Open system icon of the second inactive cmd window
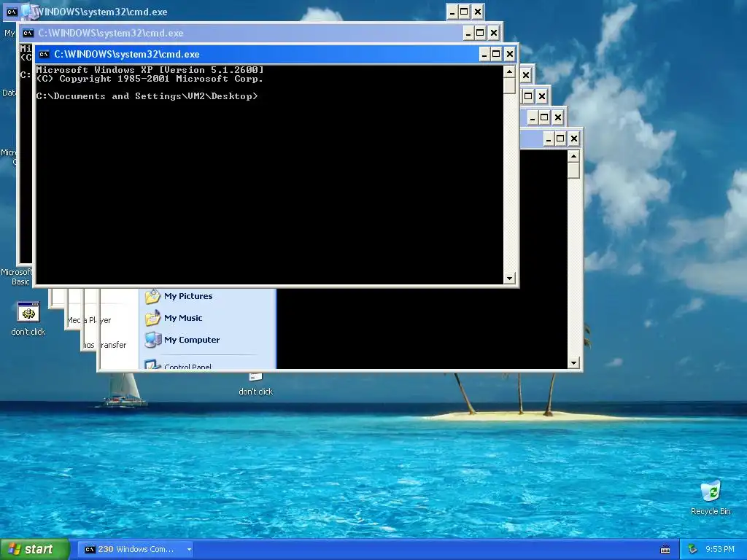This screenshot has height=560, width=747. click(28, 34)
